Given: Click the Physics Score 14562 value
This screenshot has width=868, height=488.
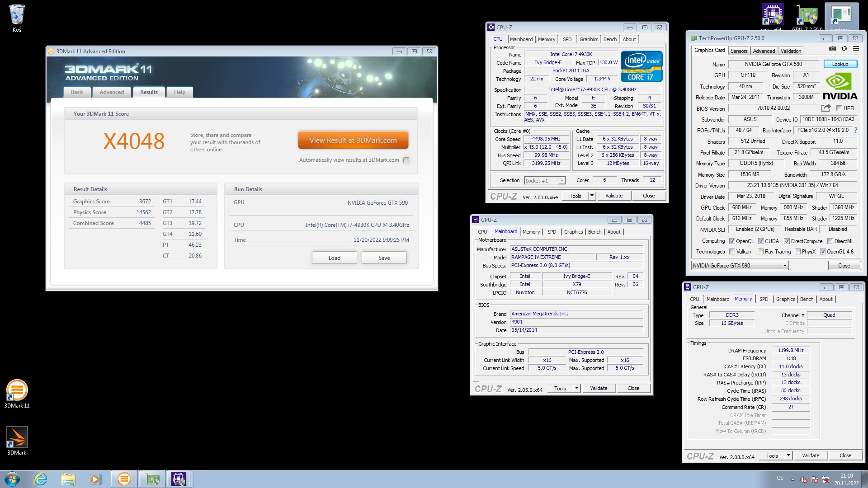Looking at the screenshot, I should point(144,212).
